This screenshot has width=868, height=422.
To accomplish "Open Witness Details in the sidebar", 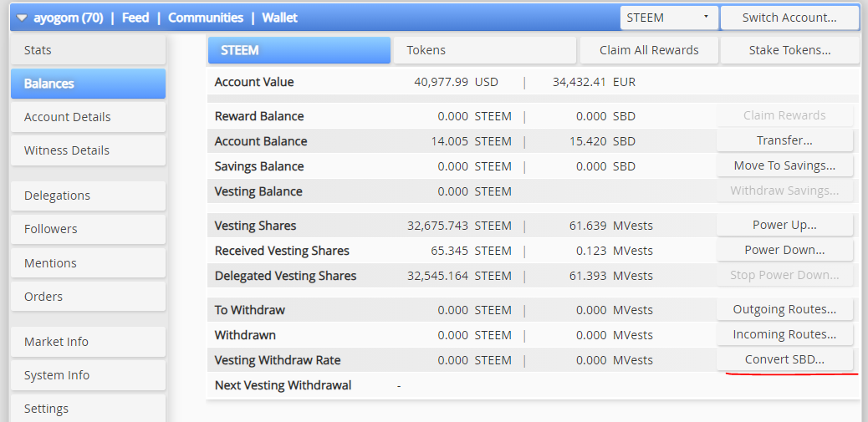I will (88, 150).
